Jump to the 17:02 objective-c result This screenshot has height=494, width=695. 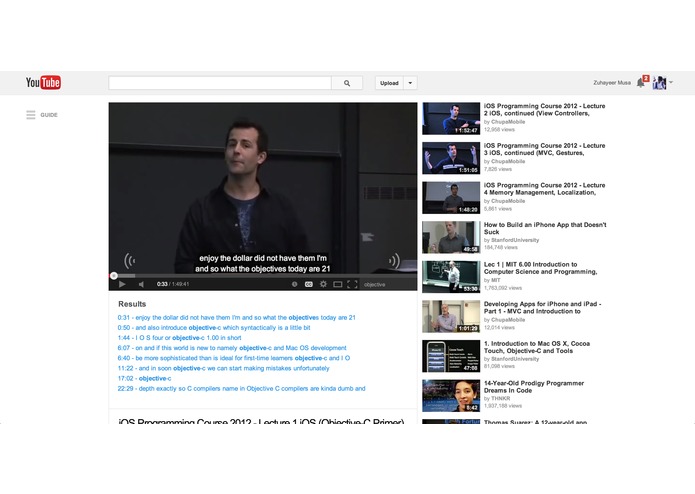click(144, 378)
